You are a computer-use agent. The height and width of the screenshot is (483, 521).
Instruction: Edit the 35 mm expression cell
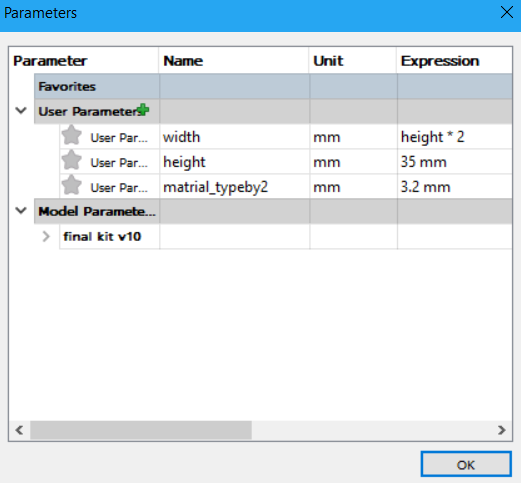[x=455, y=162]
